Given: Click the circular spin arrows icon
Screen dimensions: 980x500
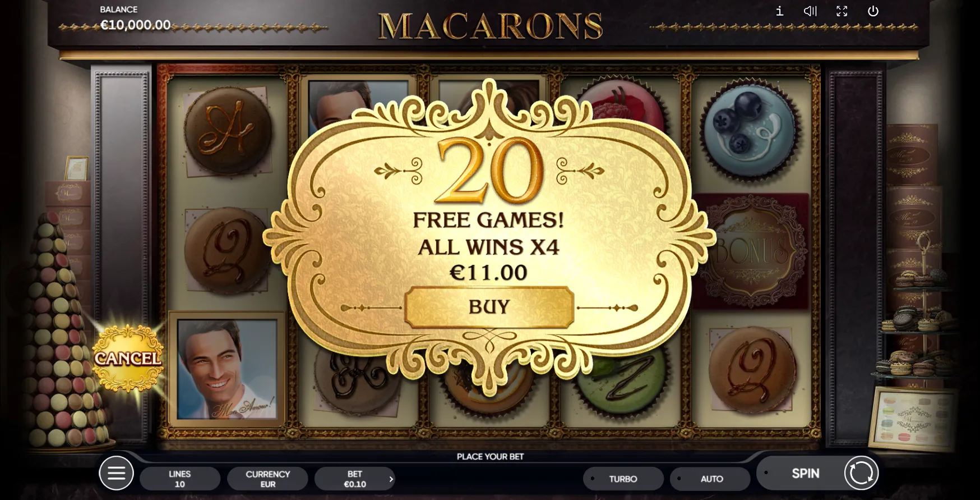Looking at the screenshot, I should pos(861,473).
